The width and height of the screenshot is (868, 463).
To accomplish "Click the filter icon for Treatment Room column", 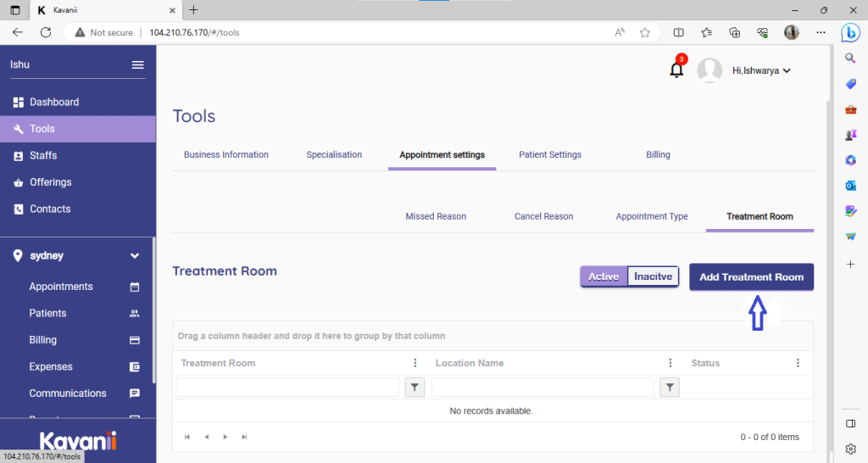I will (415, 388).
